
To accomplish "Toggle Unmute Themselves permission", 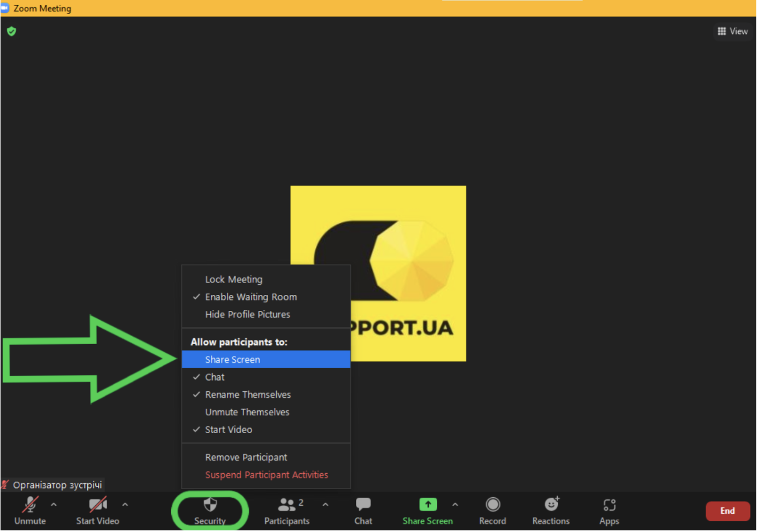I will (266, 413).
